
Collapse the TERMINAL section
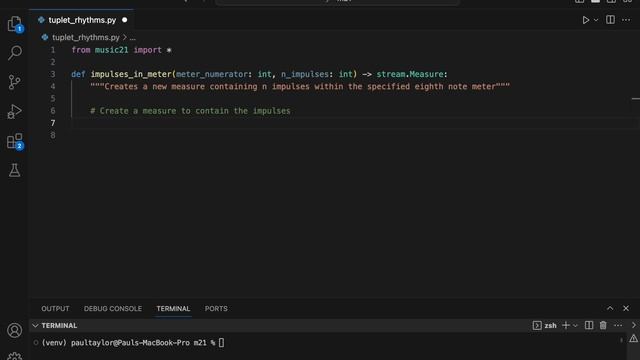[36, 325]
